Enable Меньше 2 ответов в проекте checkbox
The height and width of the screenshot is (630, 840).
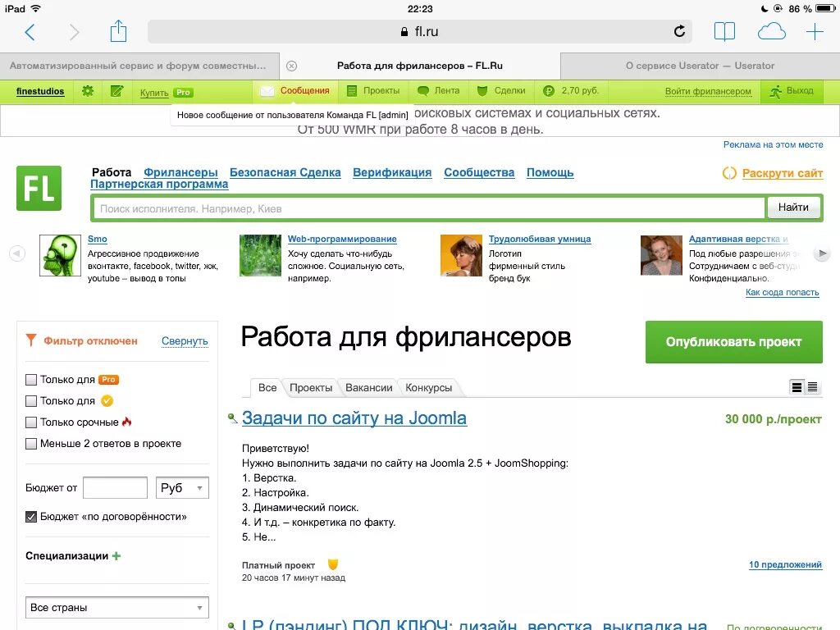coord(31,444)
